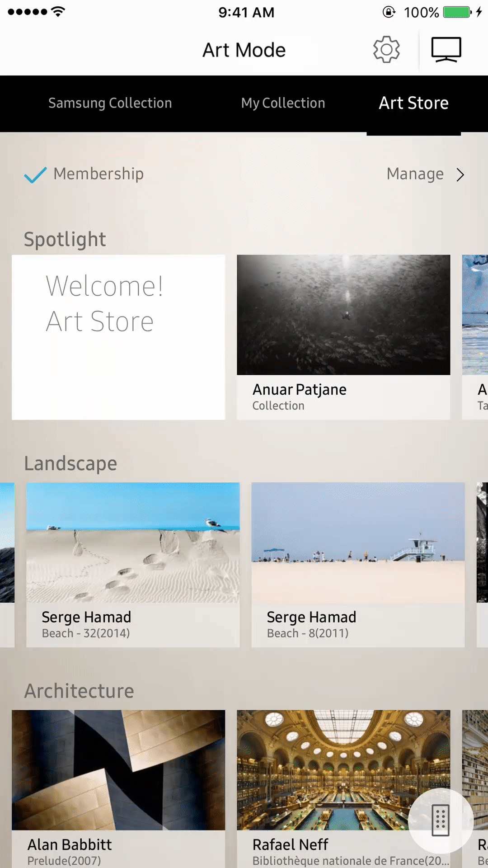Screen dimensions: 488x868
Task: Open Alan Babbitt Prelude artwork image
Action: [x=118, y=770]
